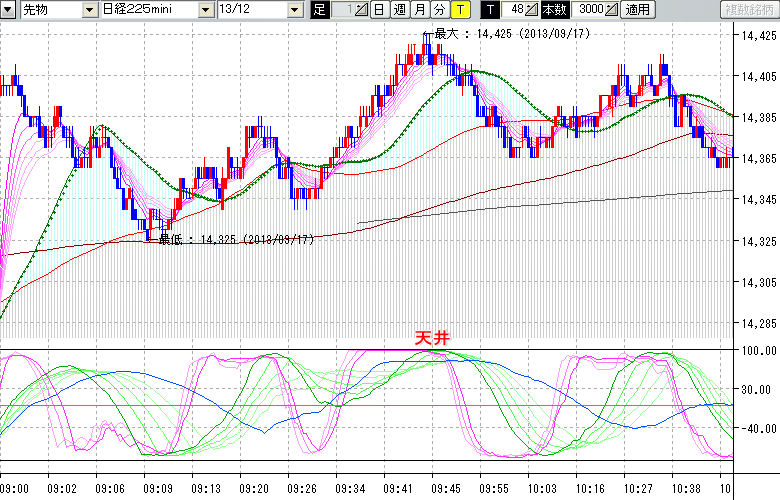Switch to 分 minute timeframe
This screenshot has height=500, width=780.
coord(439,9)
